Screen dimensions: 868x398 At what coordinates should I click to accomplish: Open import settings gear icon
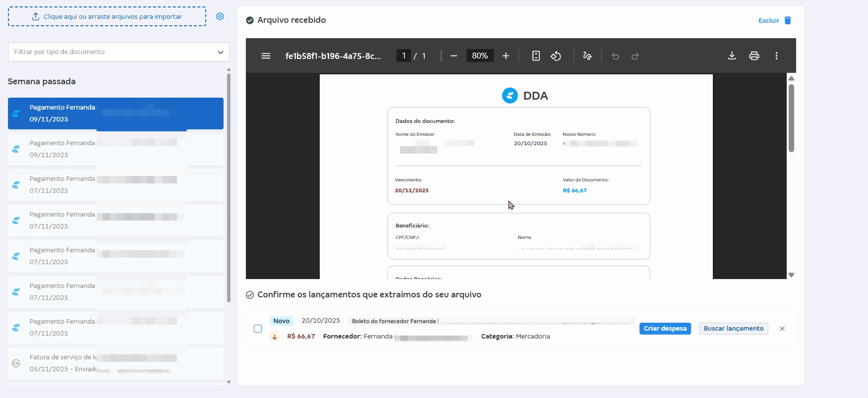coord(220,16)
